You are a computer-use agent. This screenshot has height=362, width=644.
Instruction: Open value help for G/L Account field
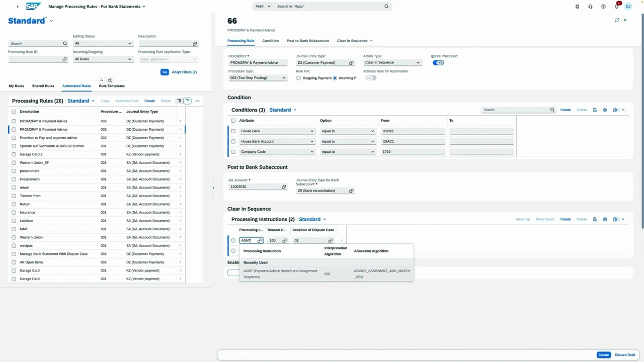(284, 187)
